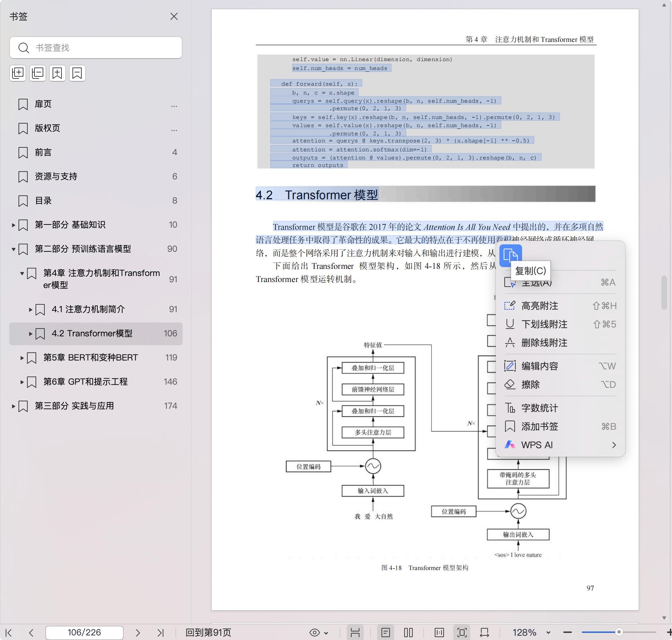The image size is (672, 640).
Task: Select 高亮附注 from the context menu
Action: [x=539, y=306]
